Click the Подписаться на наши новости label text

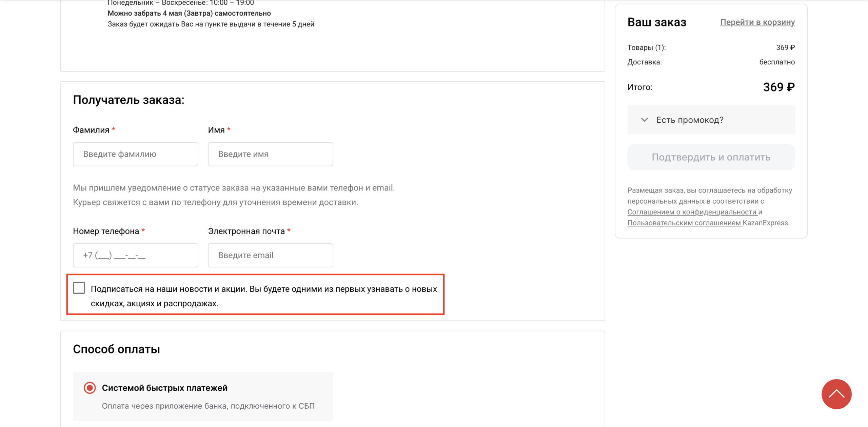point(263,289)
